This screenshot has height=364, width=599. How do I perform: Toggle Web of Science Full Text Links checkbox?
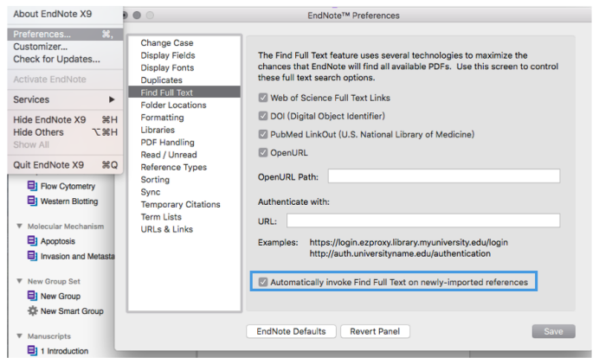(263, 98)
